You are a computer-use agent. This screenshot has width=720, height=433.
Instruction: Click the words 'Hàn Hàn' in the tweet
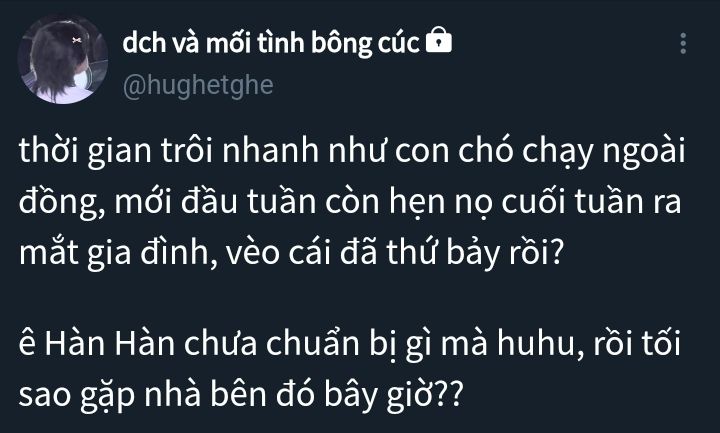(110, 343)
